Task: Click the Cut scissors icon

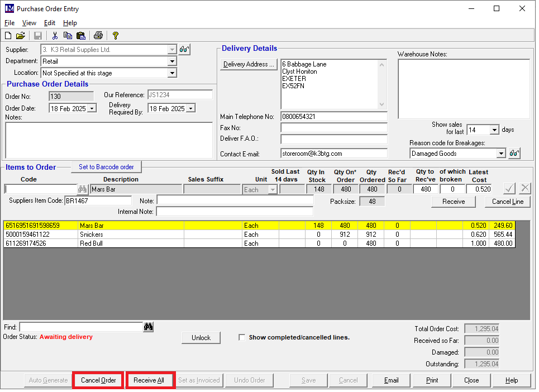Action: [55, 36]
